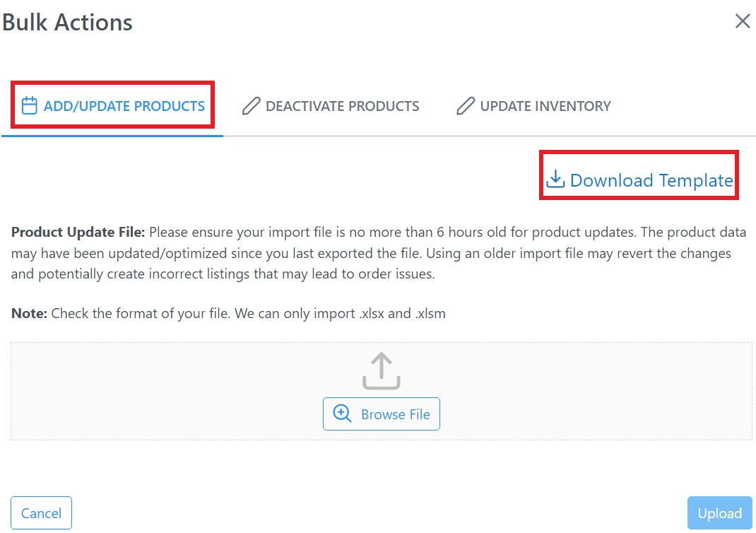Viewport: 756px width, 533px height.
Task: Click the text mentioning .xlsx and .xlsm
Action: pos(248,314)
